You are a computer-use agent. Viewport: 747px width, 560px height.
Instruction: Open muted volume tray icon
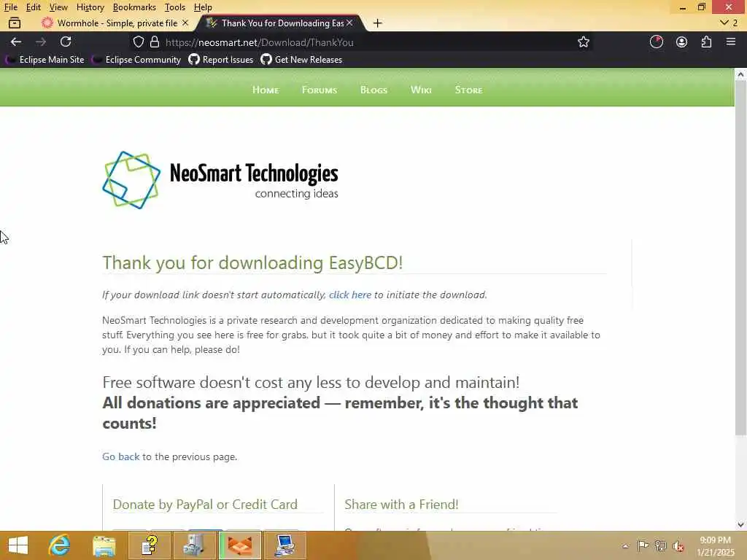pyautogui.click(x=678, y=545)
